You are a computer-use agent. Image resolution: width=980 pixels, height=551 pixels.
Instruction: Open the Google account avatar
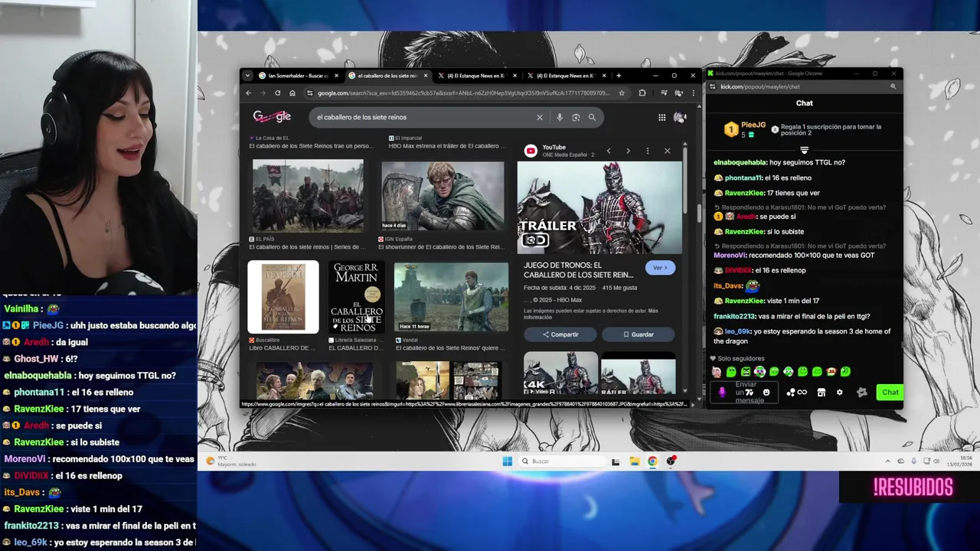coord(679,117)
